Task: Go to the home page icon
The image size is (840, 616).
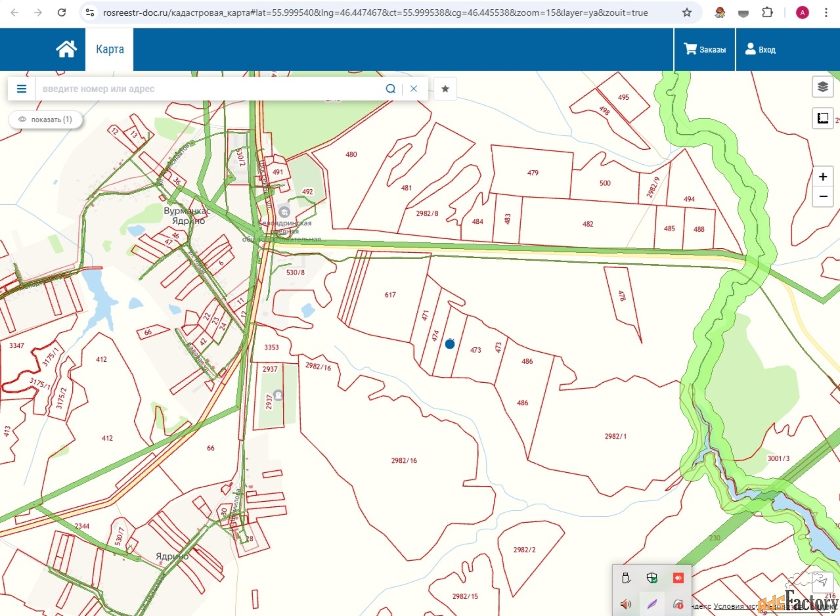Action: tap(66, 49)
